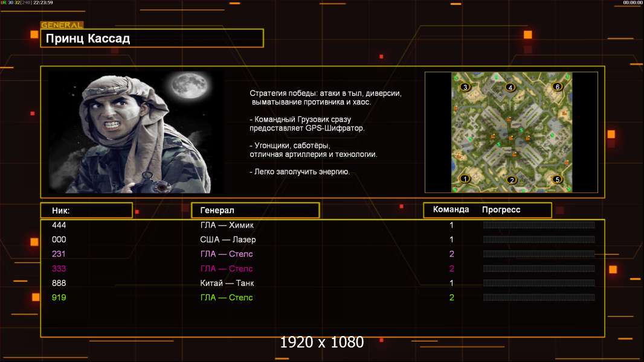
Task: Click the loading progress bar for player 919
Action: click(538, 297)
